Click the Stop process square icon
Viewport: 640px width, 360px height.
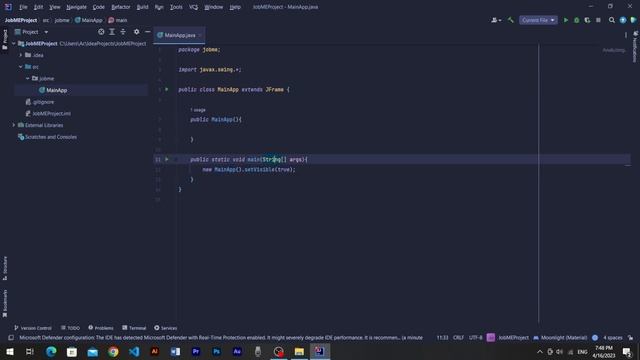click(x=598, y=20)
